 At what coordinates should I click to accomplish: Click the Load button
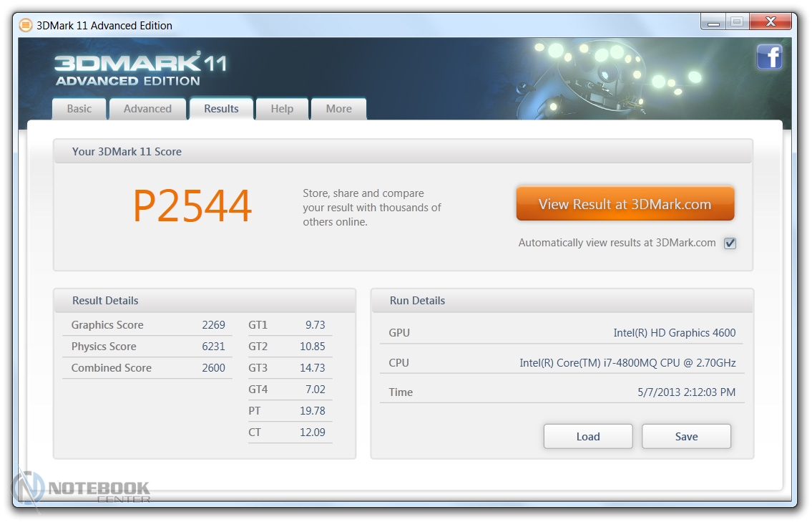[x=587, y=436]
